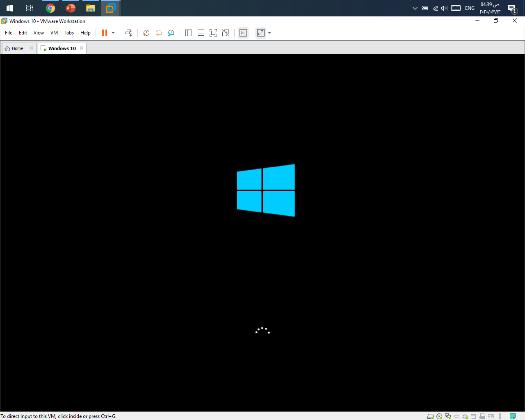Image resolution: width=525 pixels, height=420 pixels.
Task: Toggle the library sidebar panel
Action: tap(189, 33)
